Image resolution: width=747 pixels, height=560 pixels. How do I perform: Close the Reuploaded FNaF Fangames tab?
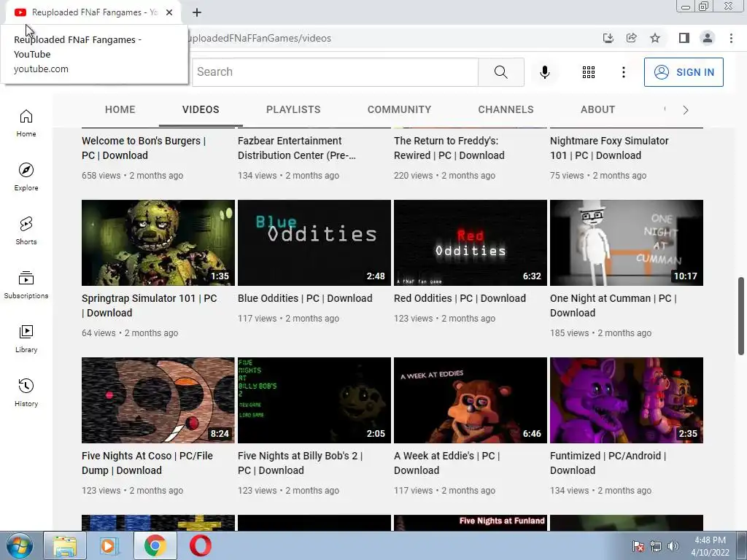tap(169, 12)
